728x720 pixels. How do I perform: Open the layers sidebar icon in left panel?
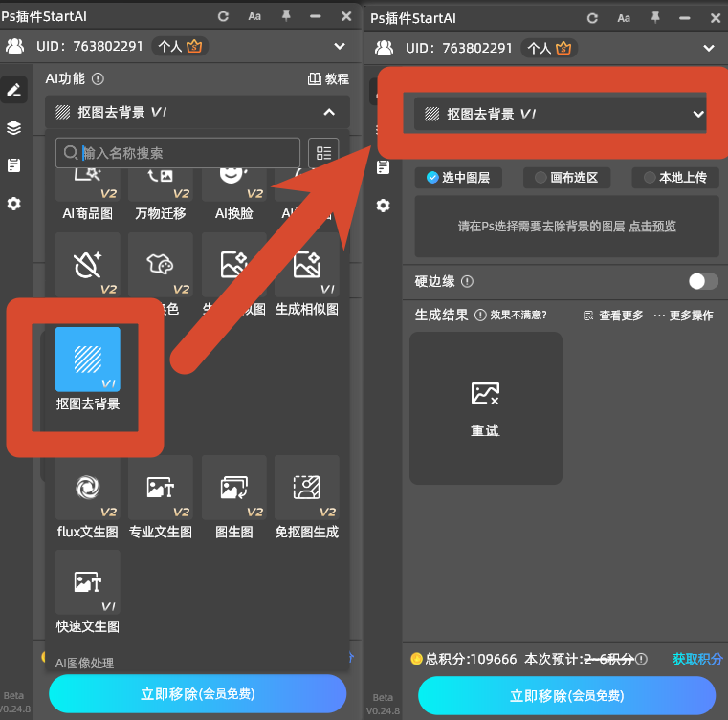click(14, 127)
